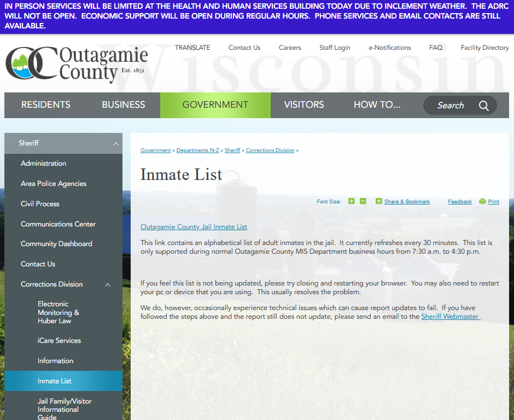Email the Sheriff Webmaster link
The width and height of the screenshot is (514, 420).
coord(450,317)
